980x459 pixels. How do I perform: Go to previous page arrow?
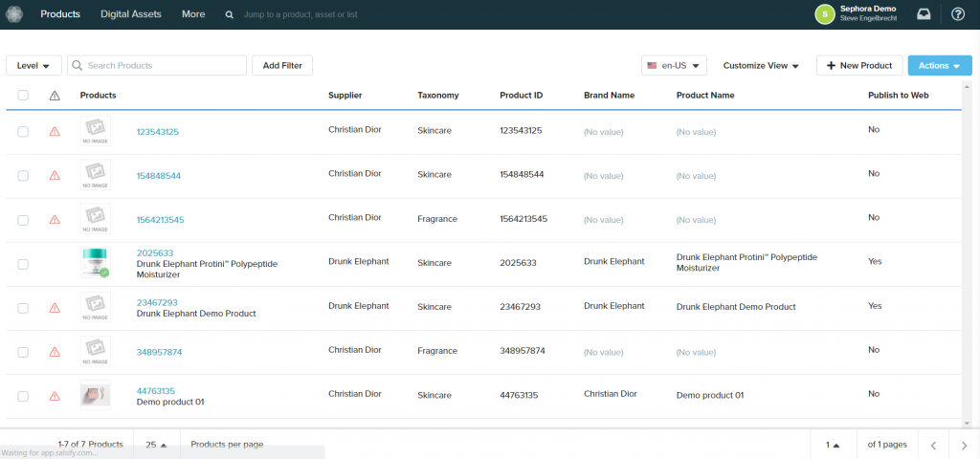pos(933,446)
